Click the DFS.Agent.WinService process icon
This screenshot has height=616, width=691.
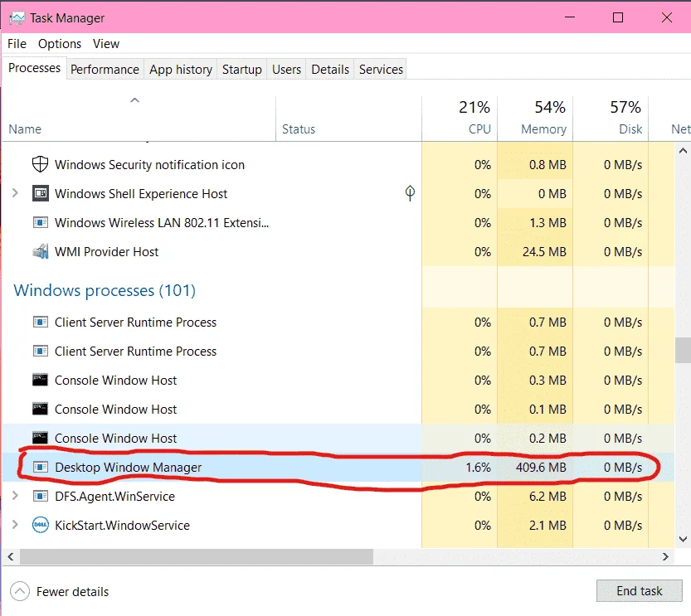tap(40, 496)
